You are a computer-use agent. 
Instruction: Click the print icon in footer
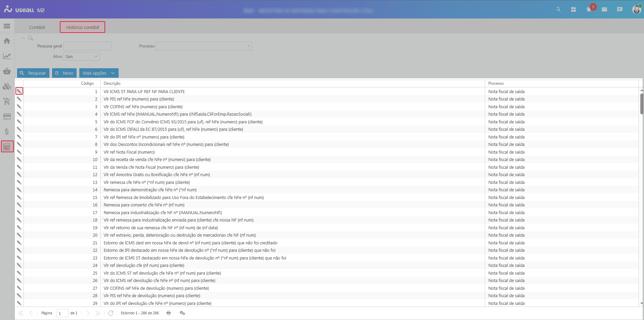169,313
